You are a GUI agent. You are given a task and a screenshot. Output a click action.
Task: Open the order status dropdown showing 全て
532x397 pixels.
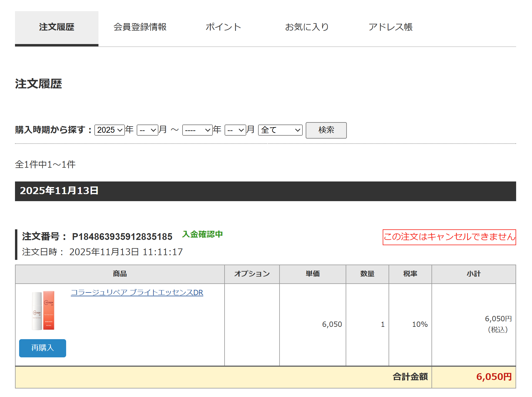280,130
